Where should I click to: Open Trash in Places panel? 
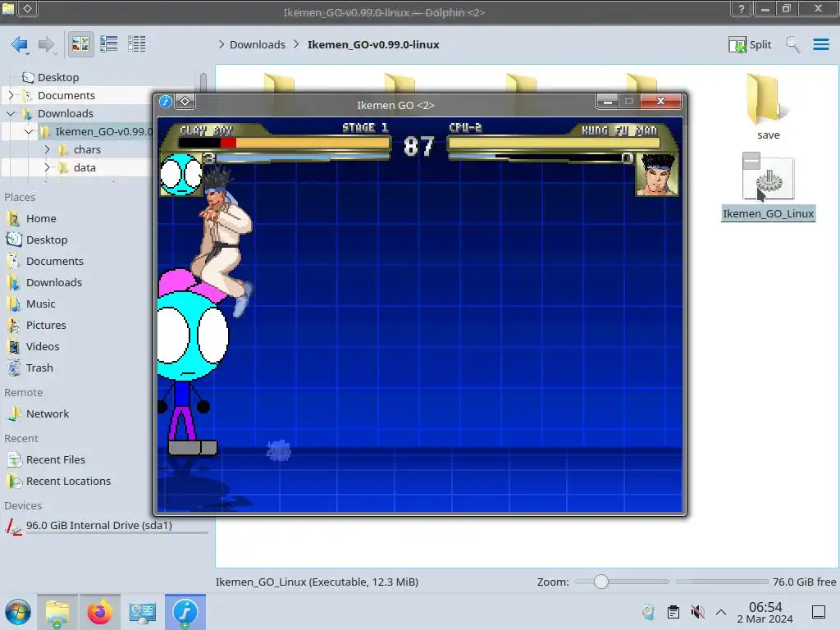click(x=30, y=368)
